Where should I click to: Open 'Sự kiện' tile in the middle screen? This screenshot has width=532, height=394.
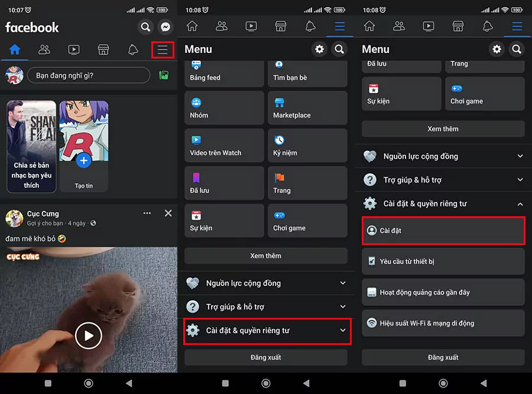(224, 221)
